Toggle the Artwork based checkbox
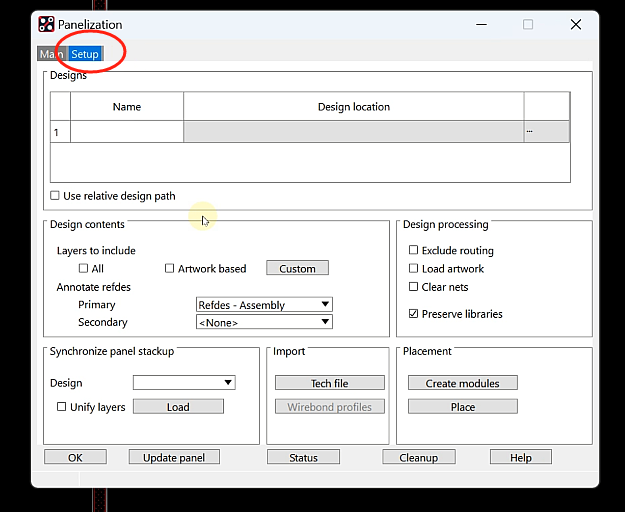This screenshot has height=512, width=625. 169,268
